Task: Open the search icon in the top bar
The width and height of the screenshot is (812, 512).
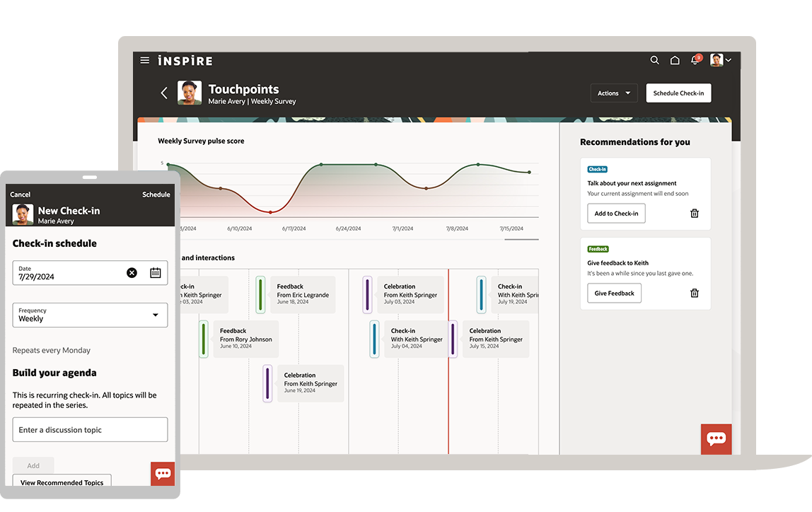Action: click(x=655, y=60)
